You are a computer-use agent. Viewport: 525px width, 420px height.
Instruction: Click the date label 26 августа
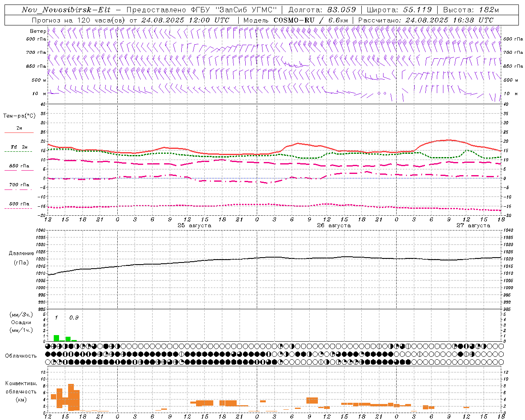334,226
